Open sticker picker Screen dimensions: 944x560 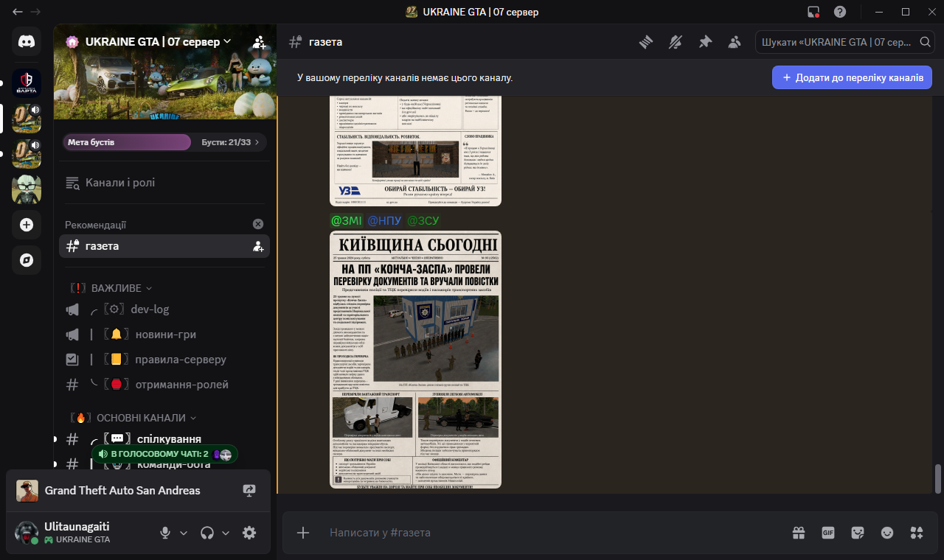[x=858, y=532]
